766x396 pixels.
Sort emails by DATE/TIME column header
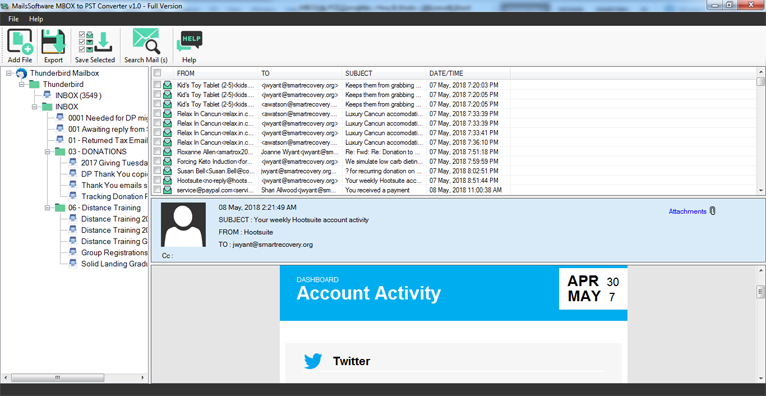[x=468, y=73]
